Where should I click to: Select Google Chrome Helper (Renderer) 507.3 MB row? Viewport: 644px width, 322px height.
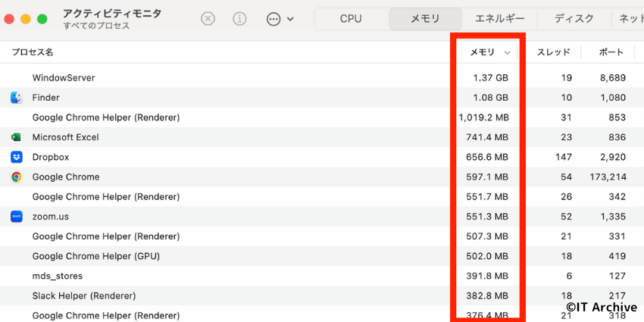322,236
